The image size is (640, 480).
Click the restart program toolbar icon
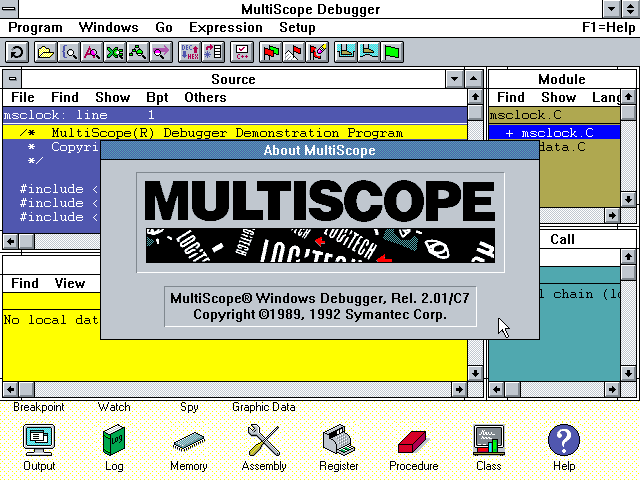coord(17,52)
